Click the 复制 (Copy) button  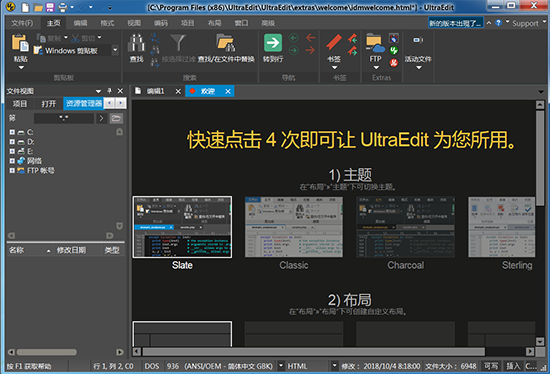49,38
